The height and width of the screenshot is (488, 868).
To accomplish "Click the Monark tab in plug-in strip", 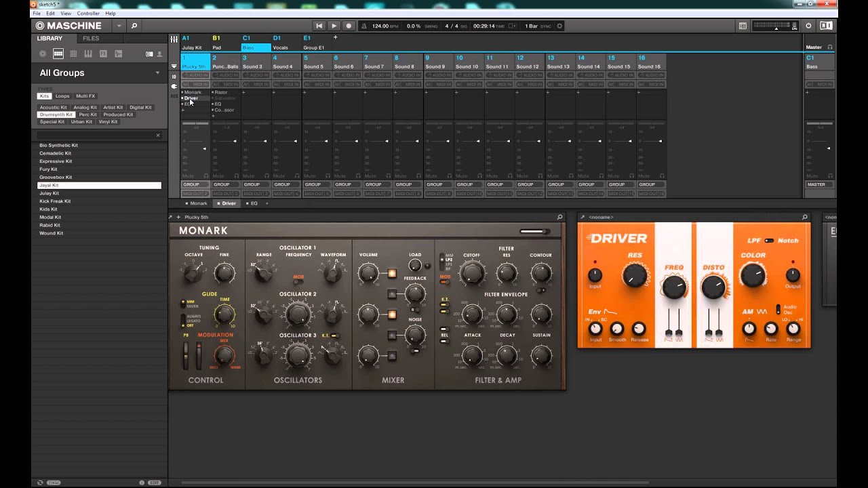I will pyautogui.click(x=197, y=203).
